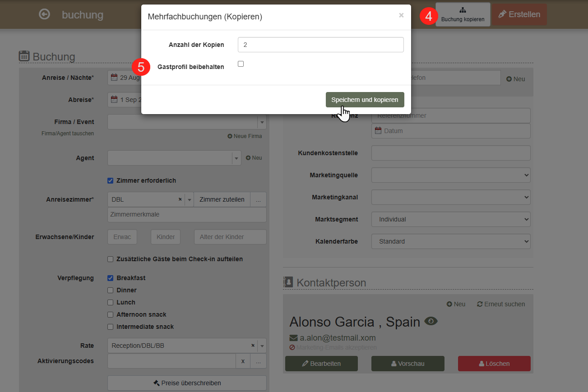Screen dimensions: 588x392
Task: Click Neu next to the Agent field
Action: (x=254, y=158)
